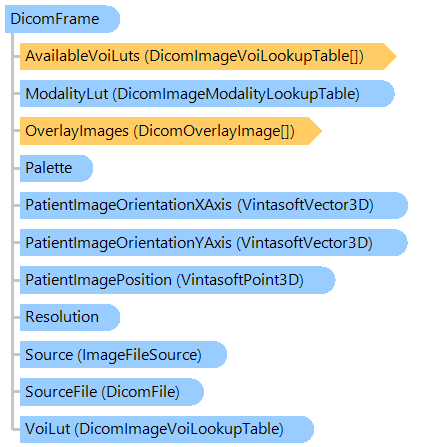426x447 pixels.
Task: Select the SourceFile property label
Action: pos(61,392)
